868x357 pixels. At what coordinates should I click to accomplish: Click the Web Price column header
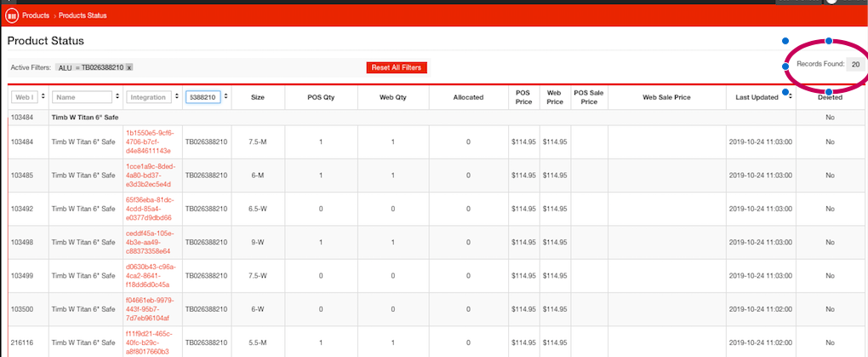pyautogui.click(x=555, y=98)
